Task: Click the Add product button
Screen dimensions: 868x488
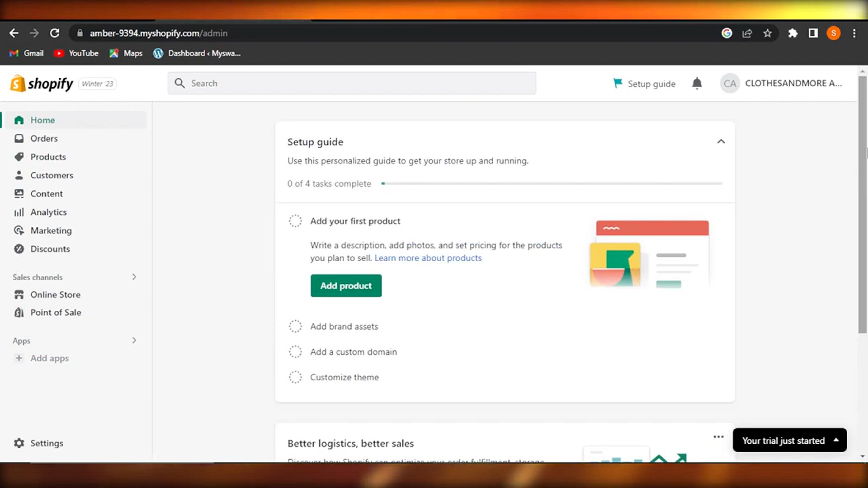Action: point(346,286)
